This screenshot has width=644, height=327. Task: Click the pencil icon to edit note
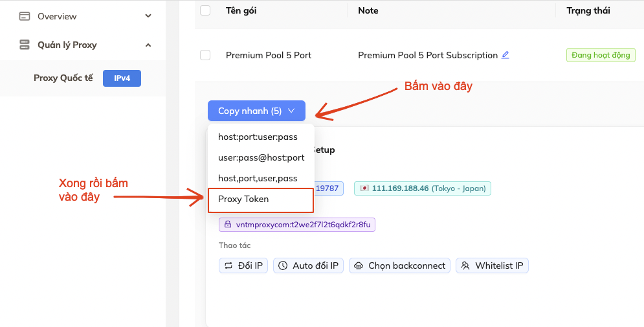505,55
